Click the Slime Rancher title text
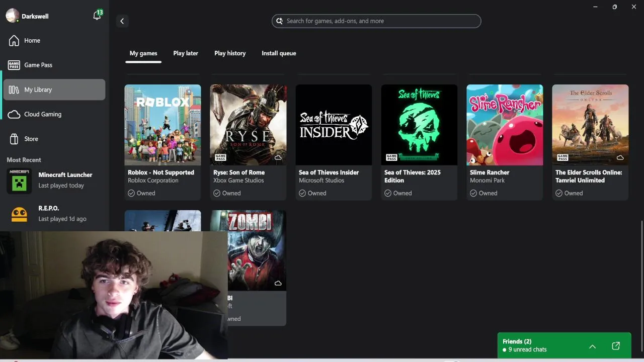 490,172
